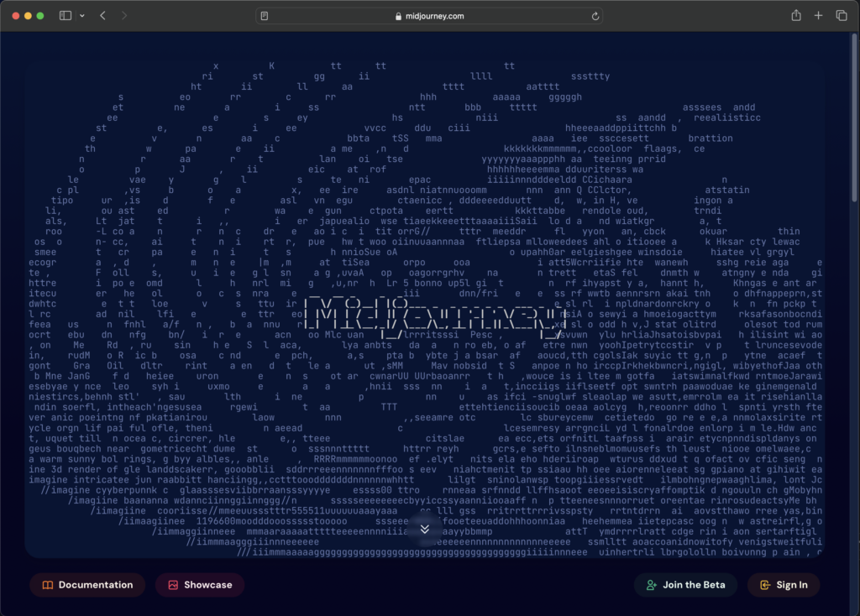The height and width of the screenshot is (616, 860).
Task: Toggle the Safari sidebar icon
Action: [x=66, y=16]
